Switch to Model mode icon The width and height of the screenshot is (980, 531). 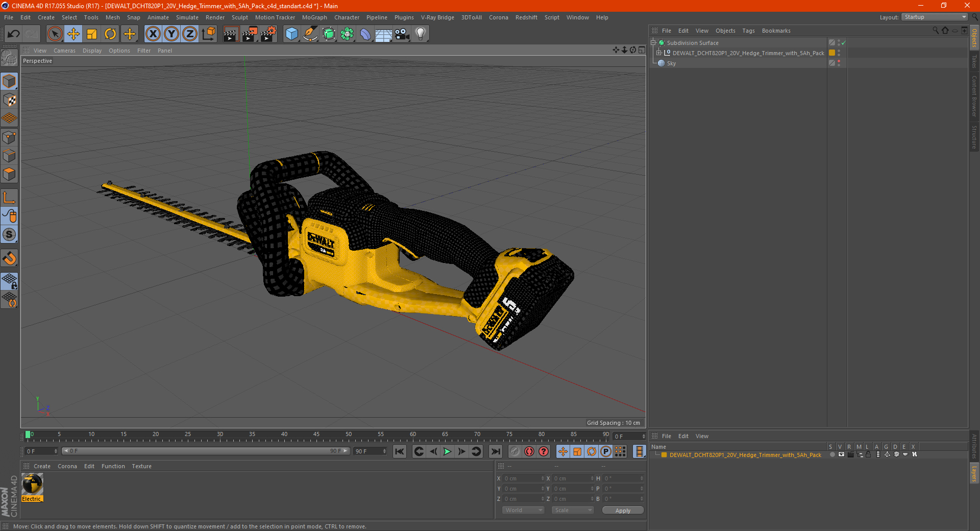pyautogui.click(x=9, y=81)
